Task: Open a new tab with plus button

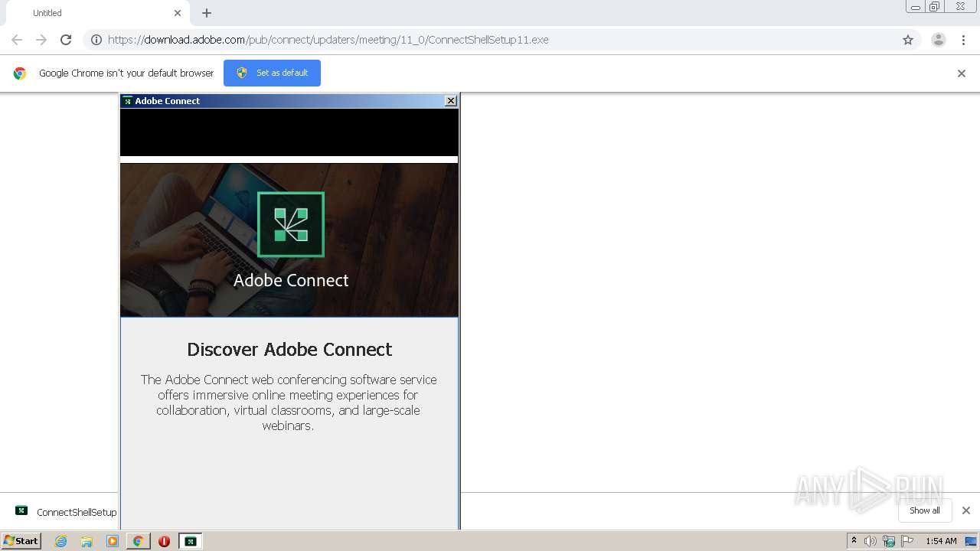Action: pyautogui.click(x=207, y=13)
